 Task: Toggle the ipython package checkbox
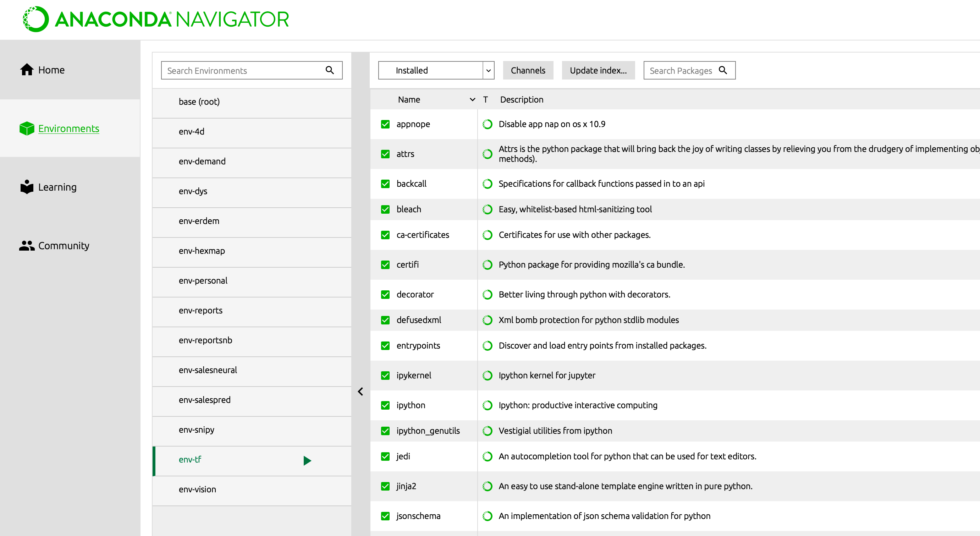(x=385, y=405)
